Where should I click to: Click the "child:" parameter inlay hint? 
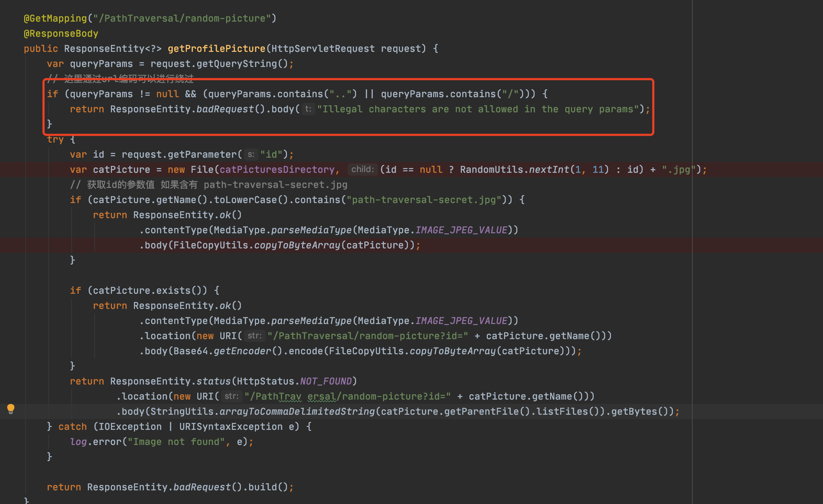(x=362, y=169)
